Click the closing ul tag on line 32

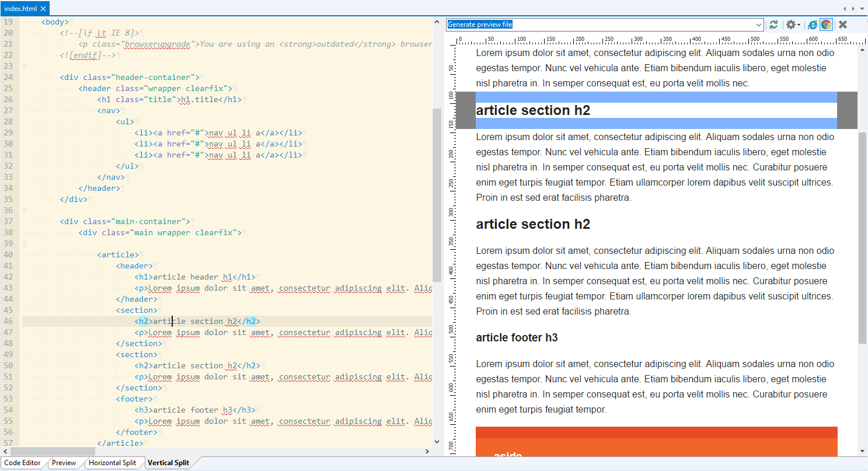click(x=127, y=166)
